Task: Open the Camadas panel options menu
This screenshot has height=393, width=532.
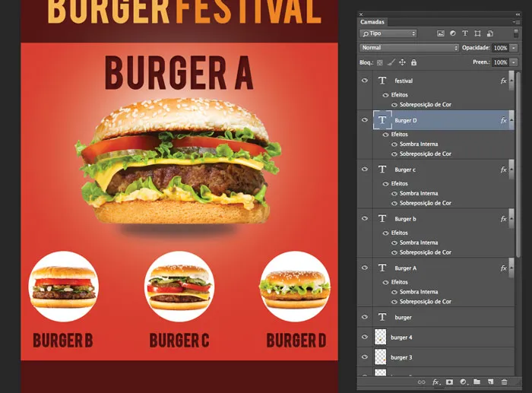Action: click(516, 22)
